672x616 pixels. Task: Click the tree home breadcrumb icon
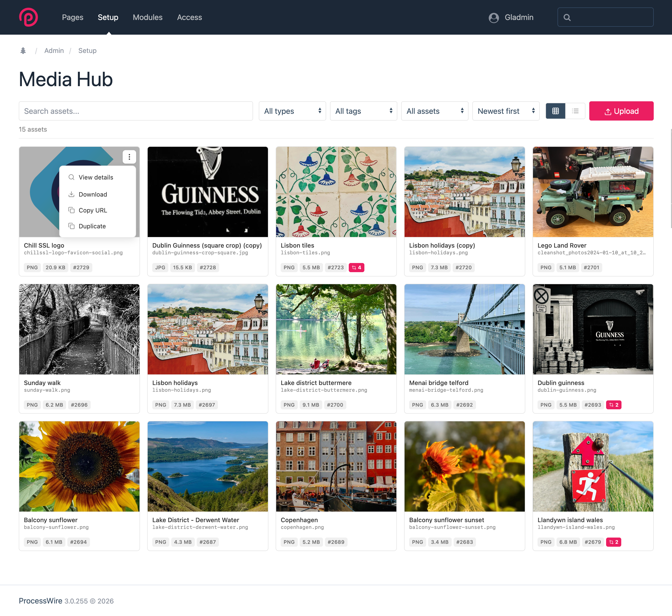pyautogui.click(x=23, y=51)
